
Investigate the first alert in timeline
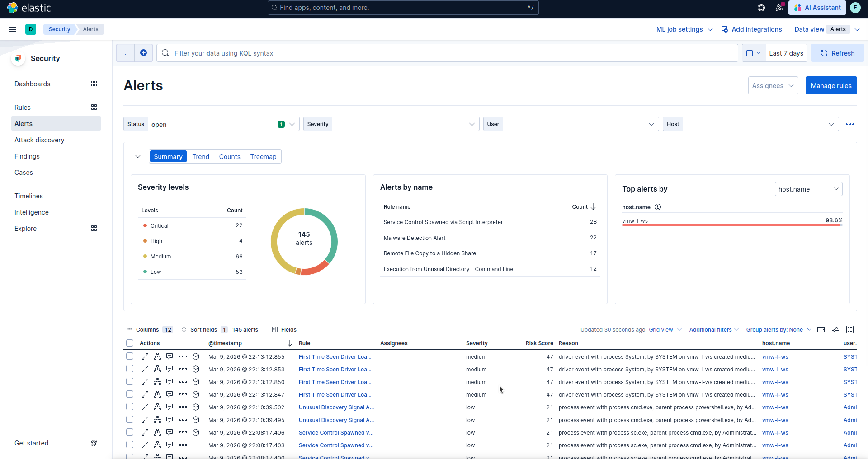click(x=169, y=356)
